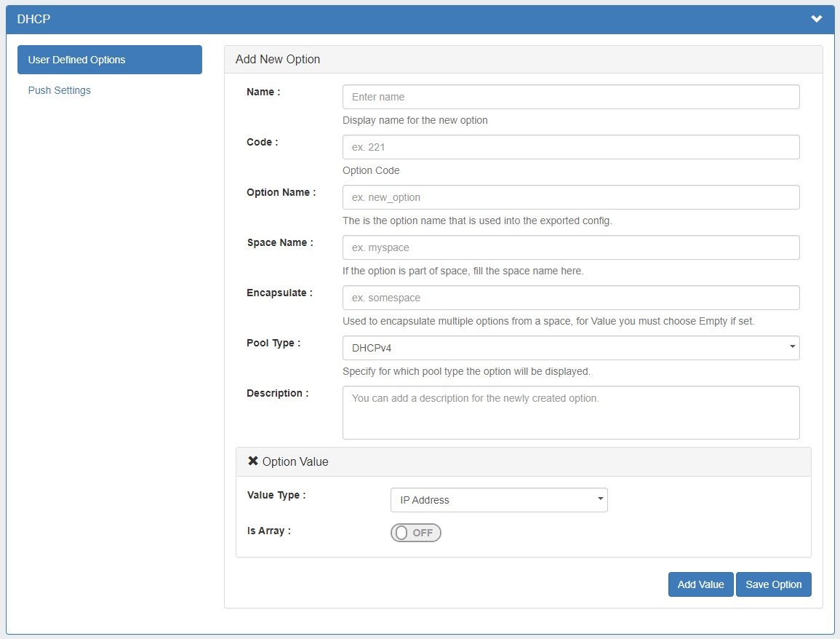
Task: Click into the Code field
Action: pyautogui.click(x=570, y=147)
